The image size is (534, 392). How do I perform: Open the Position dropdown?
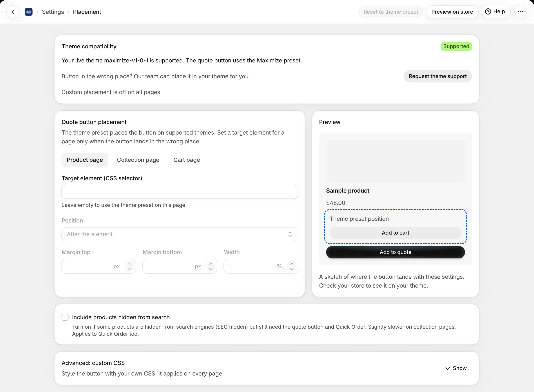[x=180, y=234]
